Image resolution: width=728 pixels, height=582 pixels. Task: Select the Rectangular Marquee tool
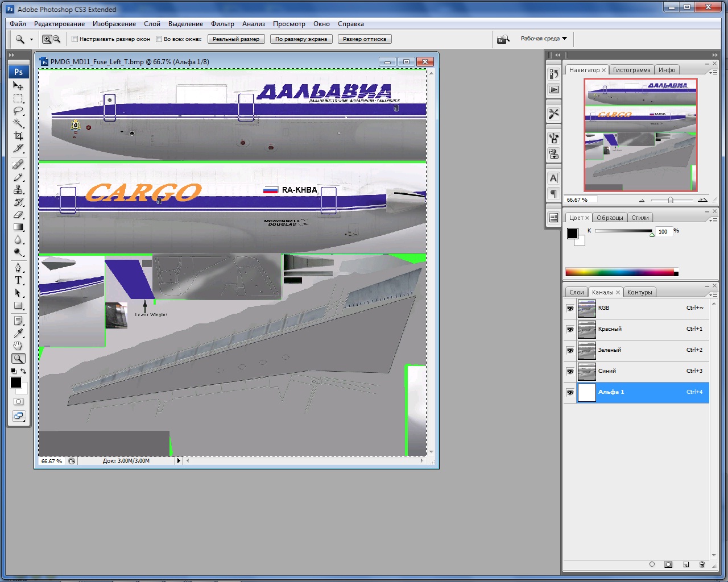coord(18,98)
